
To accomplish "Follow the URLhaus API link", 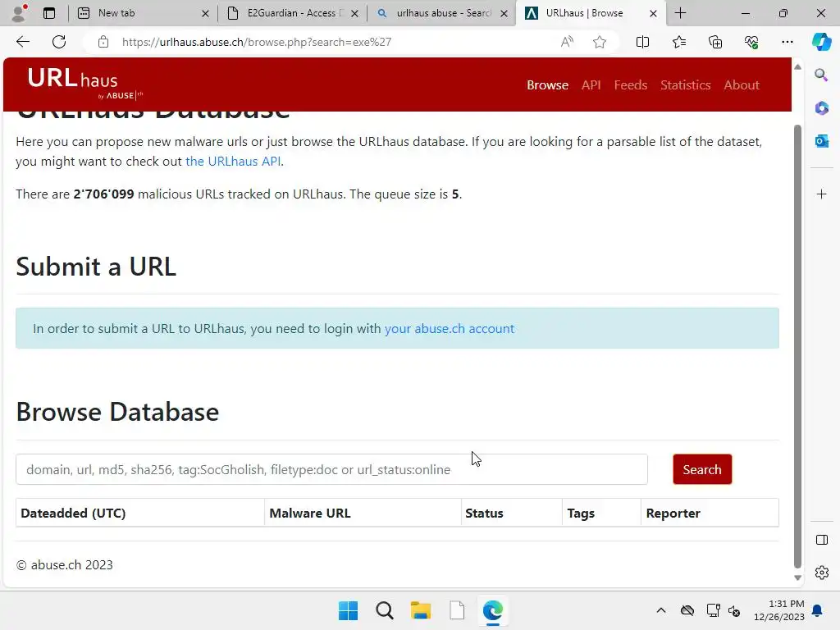I will (233, 162).
